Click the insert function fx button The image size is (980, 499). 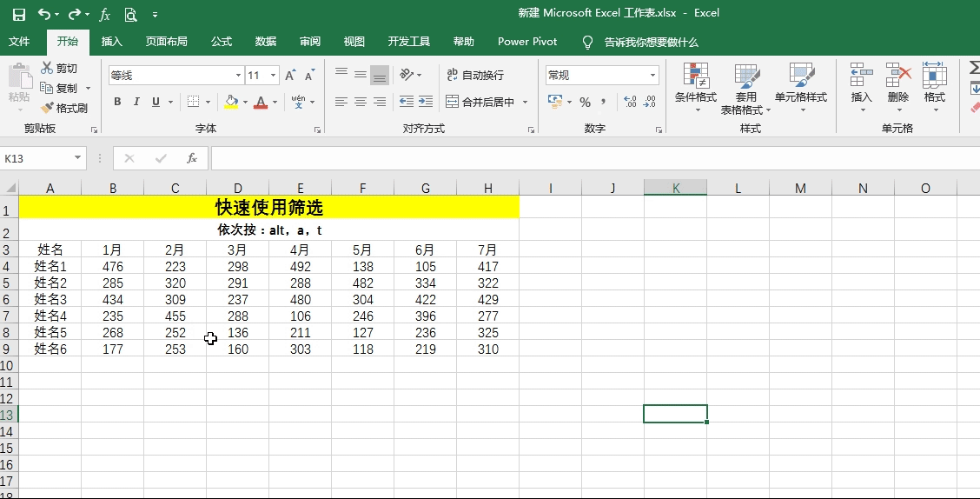(x=192, y=158)
